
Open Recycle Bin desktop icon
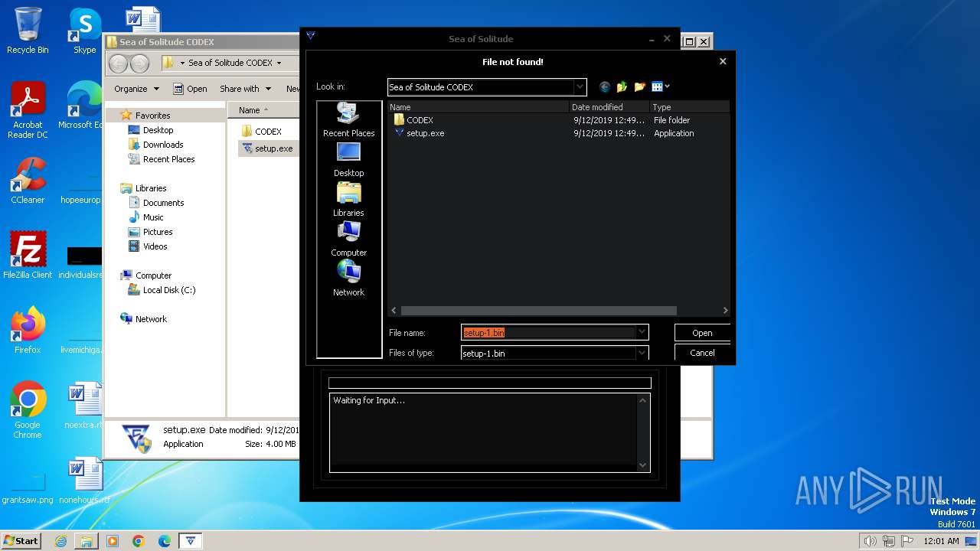coord(28,31)
